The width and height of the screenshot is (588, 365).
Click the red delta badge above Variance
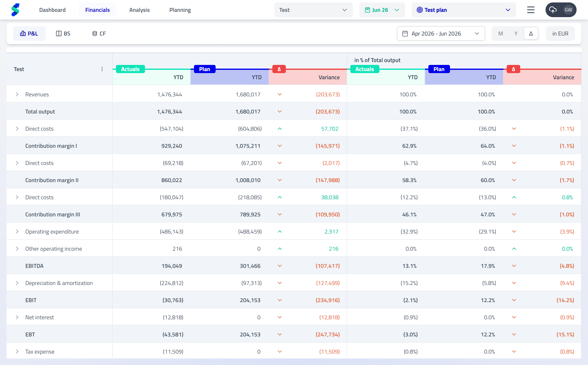279,69
